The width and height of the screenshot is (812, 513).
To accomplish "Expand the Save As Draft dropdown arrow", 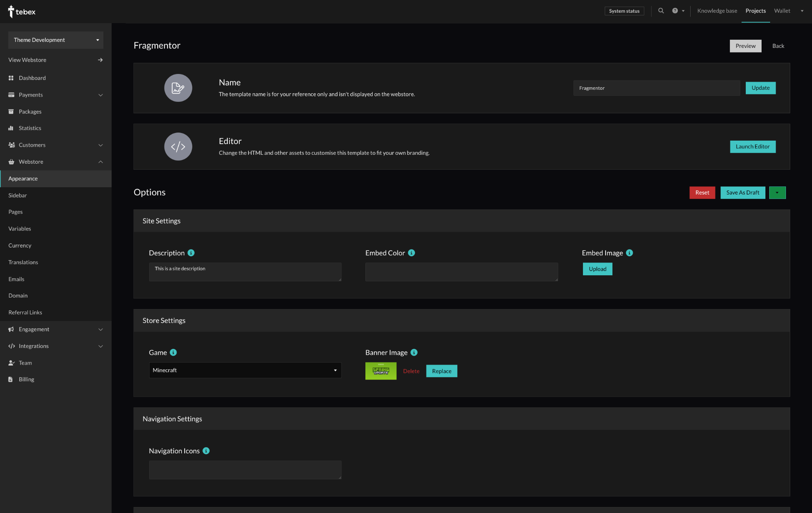I will tap(777, 192).
